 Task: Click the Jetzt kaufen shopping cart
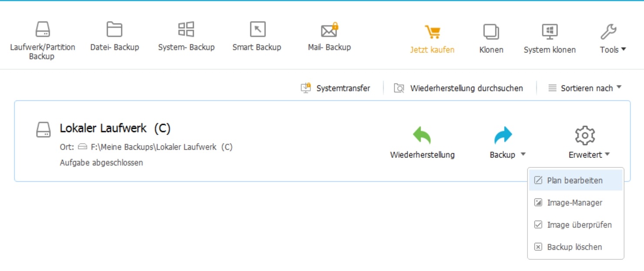(432, 32)
